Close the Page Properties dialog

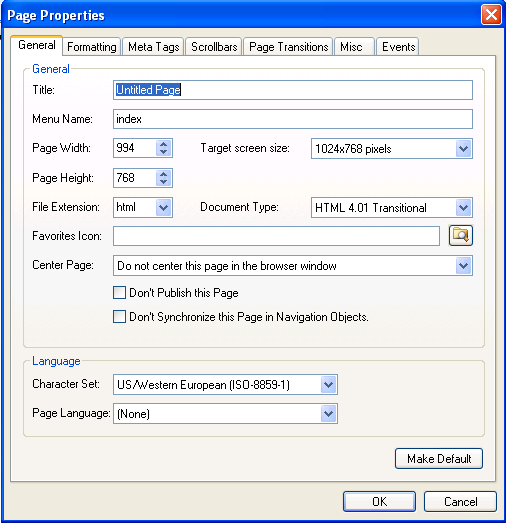click(491, 15)
